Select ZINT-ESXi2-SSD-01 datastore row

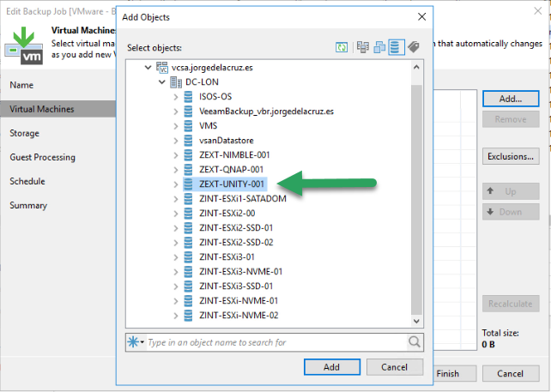pos(236,228)
